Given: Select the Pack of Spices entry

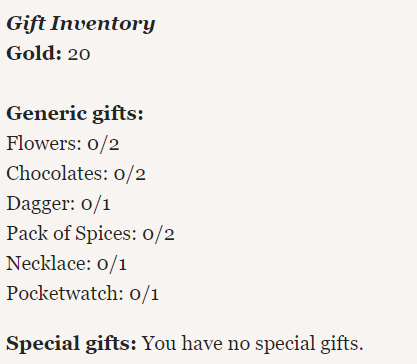Looking at the screenshot, I should click(90, 234).
